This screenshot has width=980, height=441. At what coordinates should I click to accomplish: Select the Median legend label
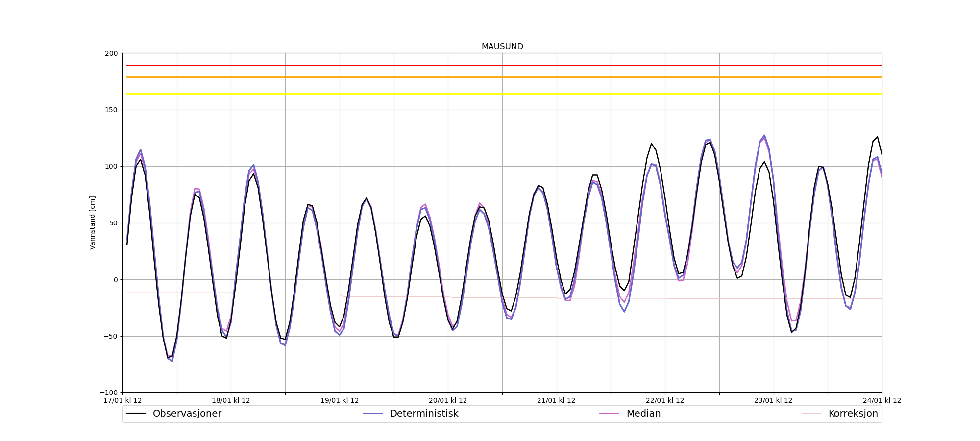643,414
